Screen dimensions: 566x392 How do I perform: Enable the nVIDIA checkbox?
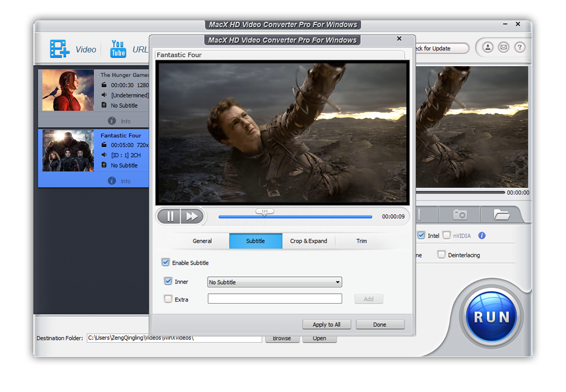click(447, 235)
